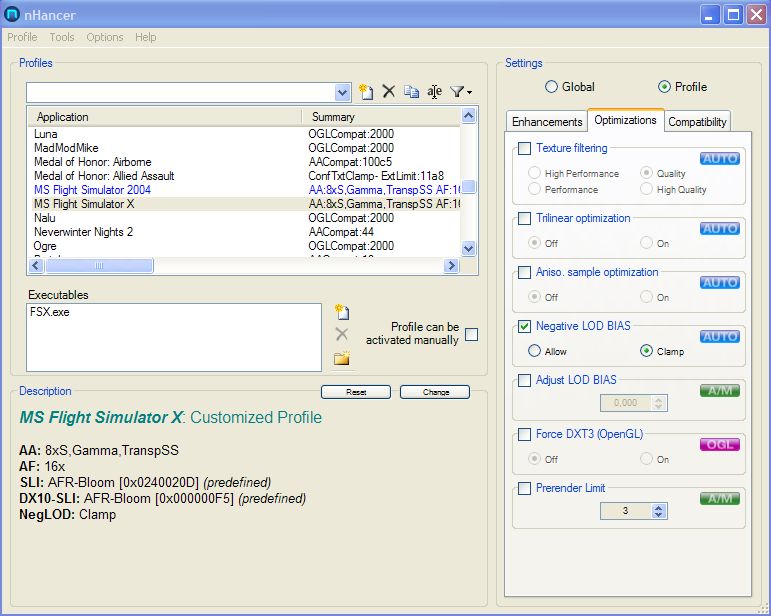Image resolution: width=771 pixels, height=616 pixels.
Task: Select the MS Flight Simulator 2004 profile
Action: [244, 190]
